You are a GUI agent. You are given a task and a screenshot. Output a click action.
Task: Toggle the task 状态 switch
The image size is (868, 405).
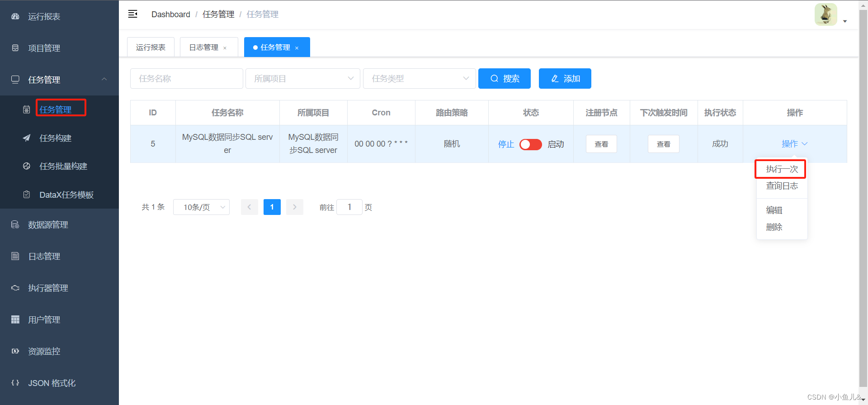[531, 144]
